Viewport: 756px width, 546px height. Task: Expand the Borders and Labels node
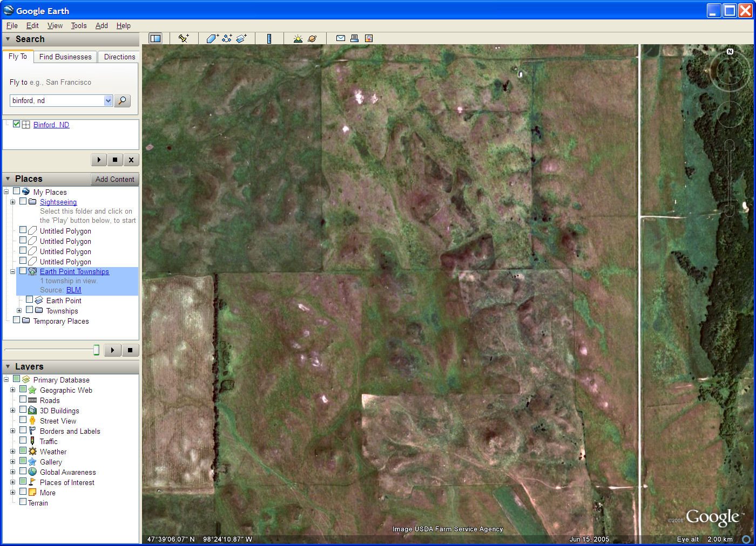(x=13, y=431)
